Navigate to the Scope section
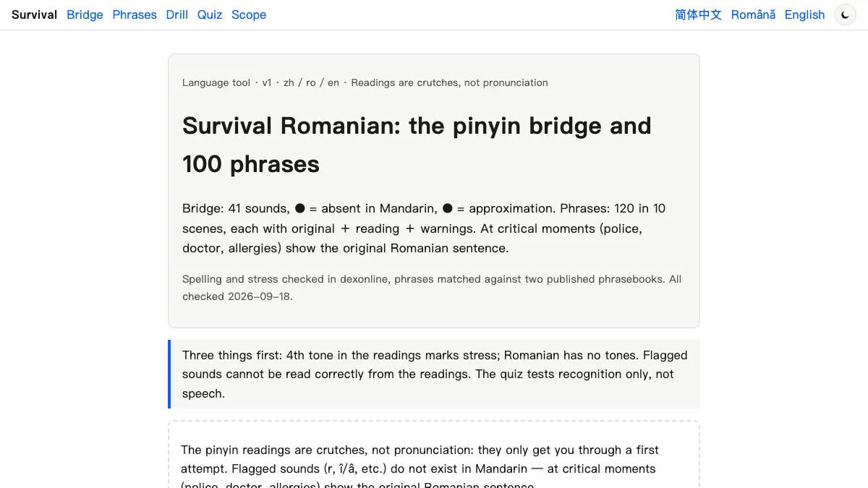868x488 pixels. [x=249, y=14]
